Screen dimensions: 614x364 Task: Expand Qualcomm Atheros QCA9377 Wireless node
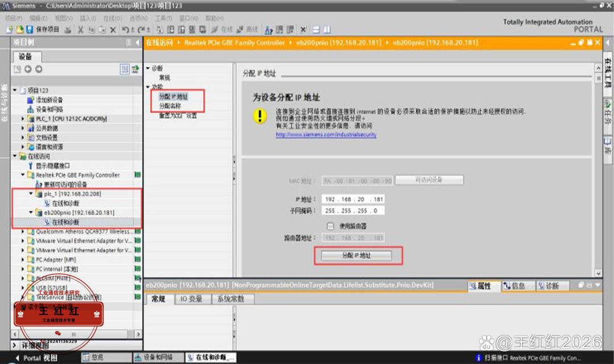click(23, 232)
